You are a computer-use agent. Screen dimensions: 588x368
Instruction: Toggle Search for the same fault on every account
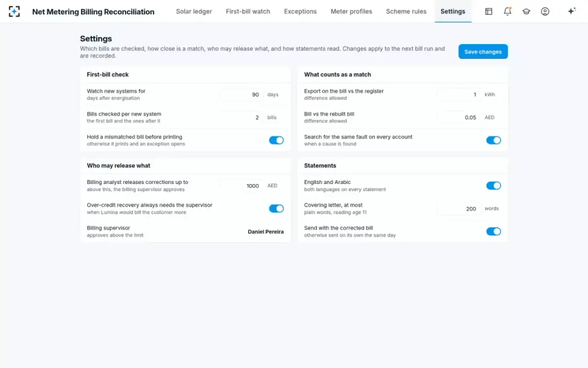pyautogui.click(x=493, y=140)
